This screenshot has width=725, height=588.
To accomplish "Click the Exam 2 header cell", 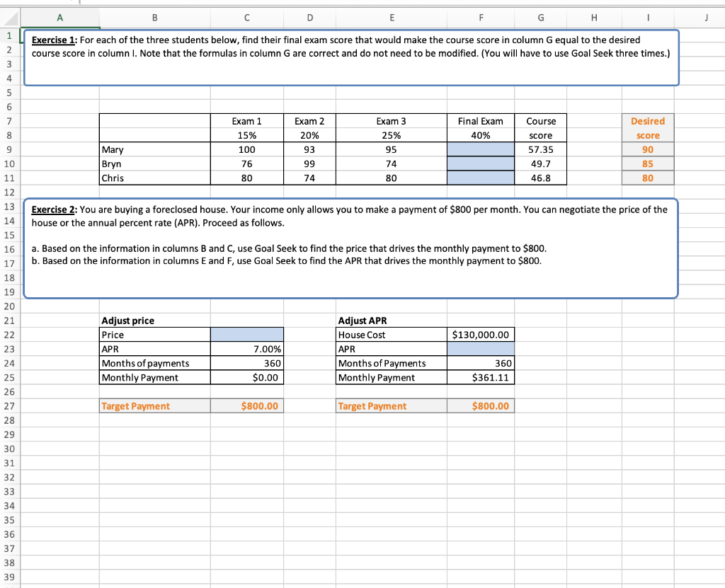I will tap(309, 121).
